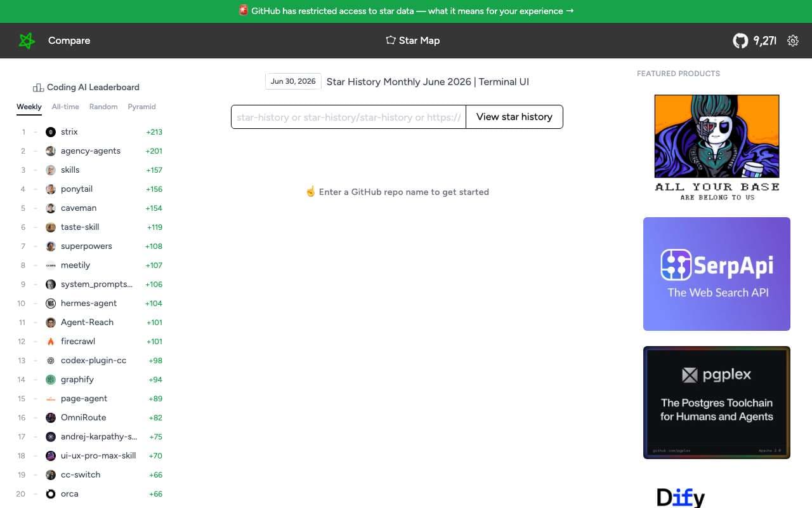Click the 9,271 GitHub star count

click(x=765, y=41)
